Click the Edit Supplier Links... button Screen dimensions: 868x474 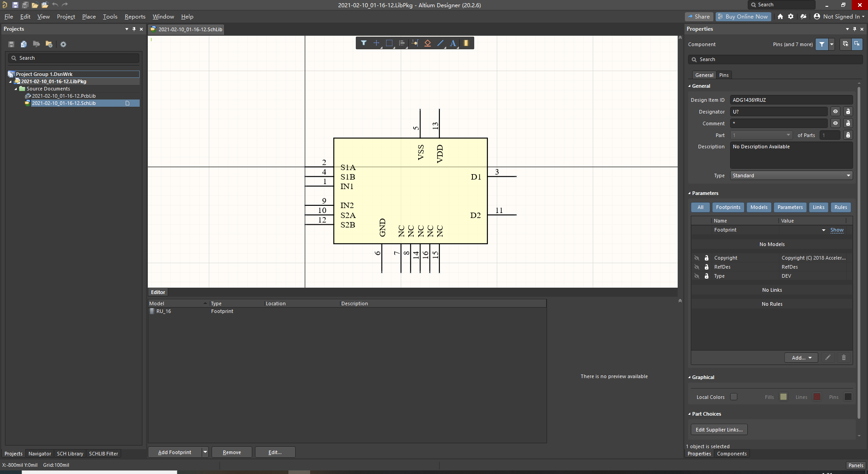[719, 430]
